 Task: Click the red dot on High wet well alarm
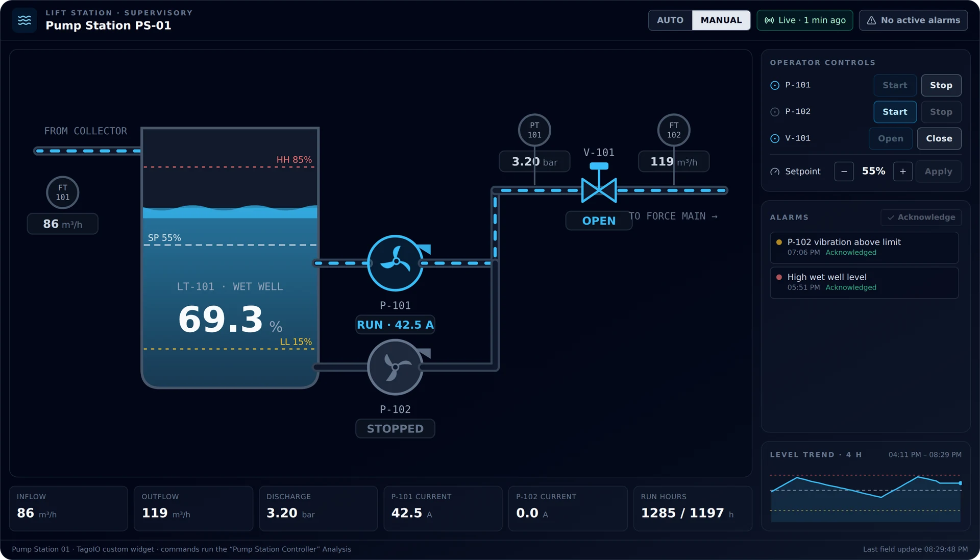pyautogui.click(x=779, y=277)
